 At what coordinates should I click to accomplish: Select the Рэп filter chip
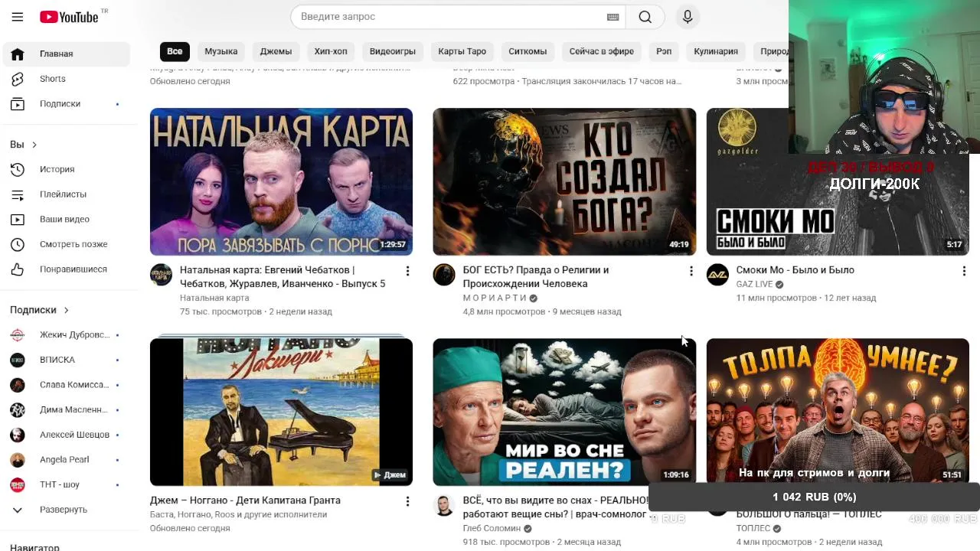664,51
